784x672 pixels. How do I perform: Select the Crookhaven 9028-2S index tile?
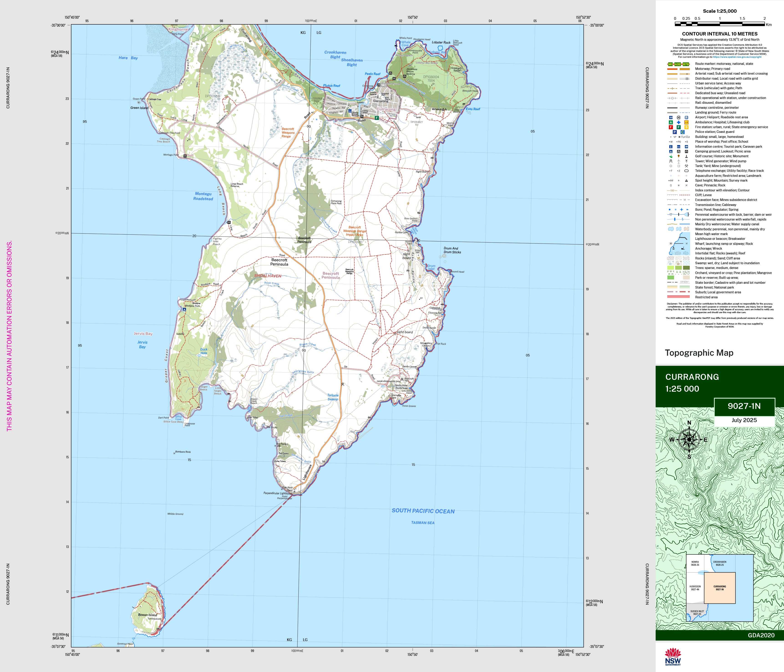pyautogui.click(x=719, y=563)
